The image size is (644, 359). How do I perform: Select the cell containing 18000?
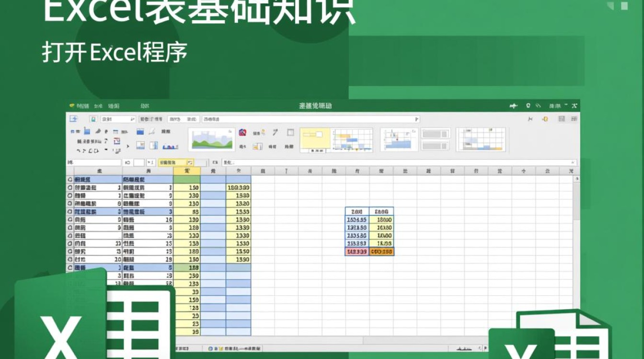(381, 220)
